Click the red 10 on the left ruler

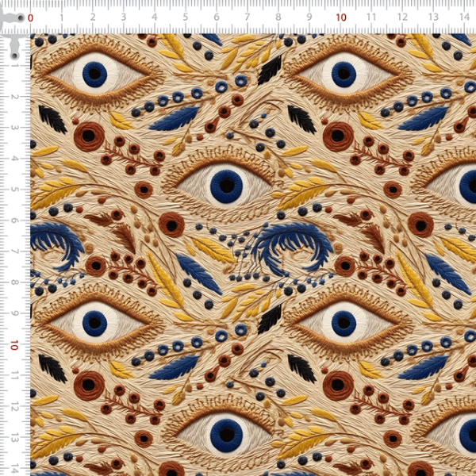coord(14,345)
